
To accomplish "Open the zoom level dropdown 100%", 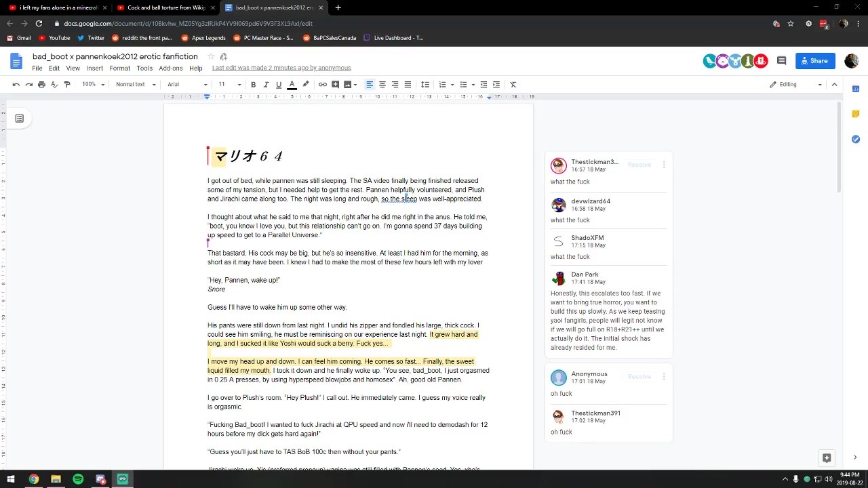I will tap(94, 85).
